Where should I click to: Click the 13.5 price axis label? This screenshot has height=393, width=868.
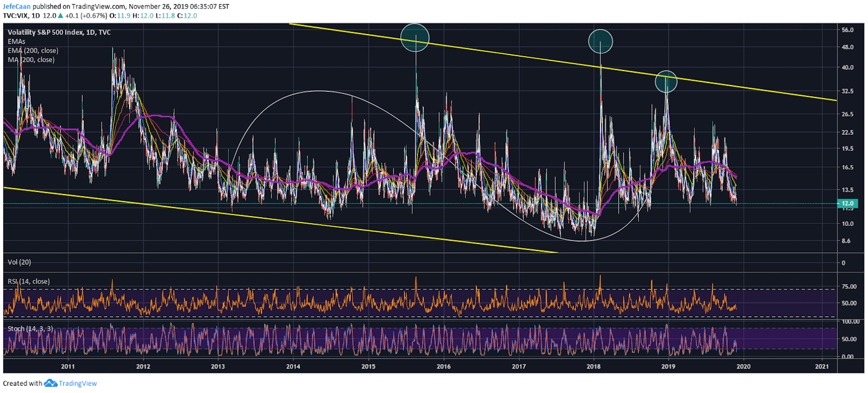point(847,190)
